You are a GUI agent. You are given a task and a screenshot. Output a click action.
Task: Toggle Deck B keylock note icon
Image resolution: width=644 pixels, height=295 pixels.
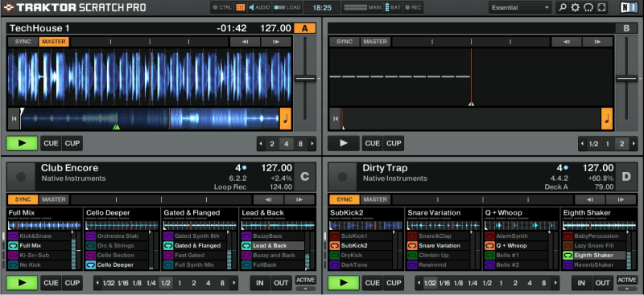pos(607,119)
